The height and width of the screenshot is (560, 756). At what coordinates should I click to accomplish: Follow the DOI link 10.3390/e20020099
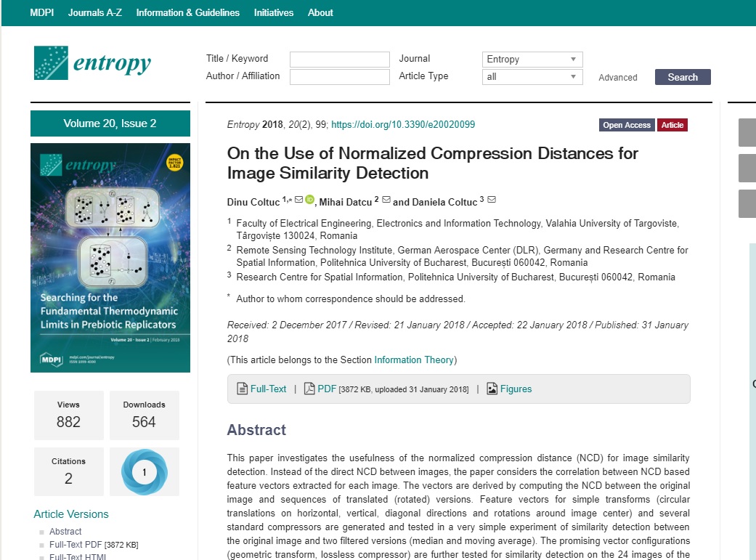point(403,124)
